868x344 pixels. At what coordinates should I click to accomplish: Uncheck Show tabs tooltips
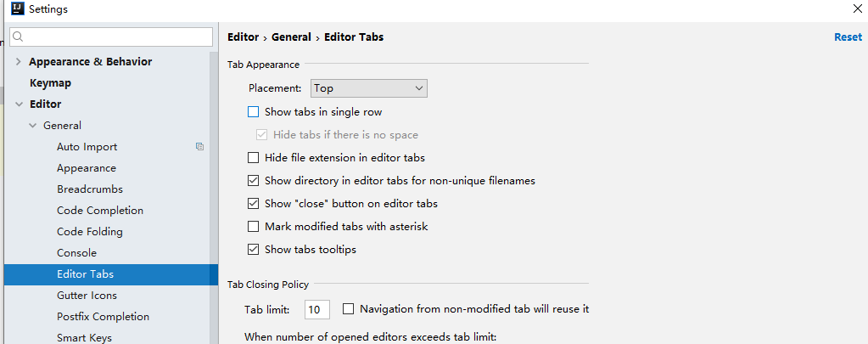click(x=253, y=250)
